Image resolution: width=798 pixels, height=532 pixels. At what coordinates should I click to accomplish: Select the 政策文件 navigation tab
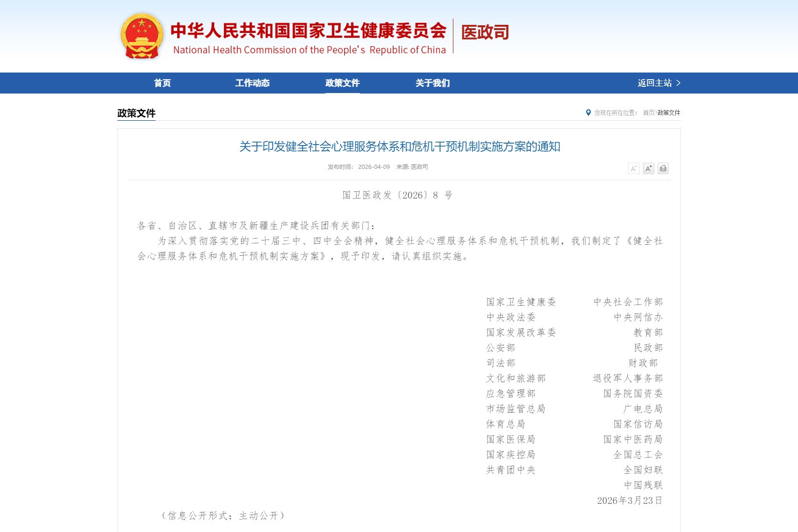(x=342, y=83)
